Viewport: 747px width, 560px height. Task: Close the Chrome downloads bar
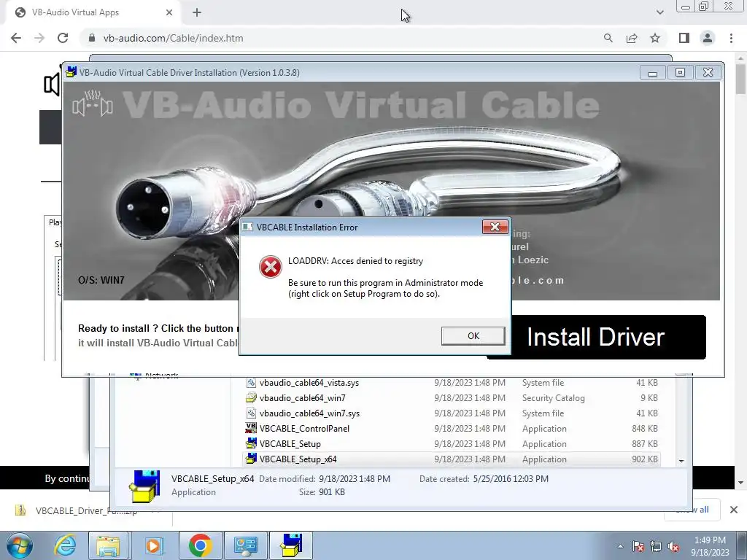[734, 510]
